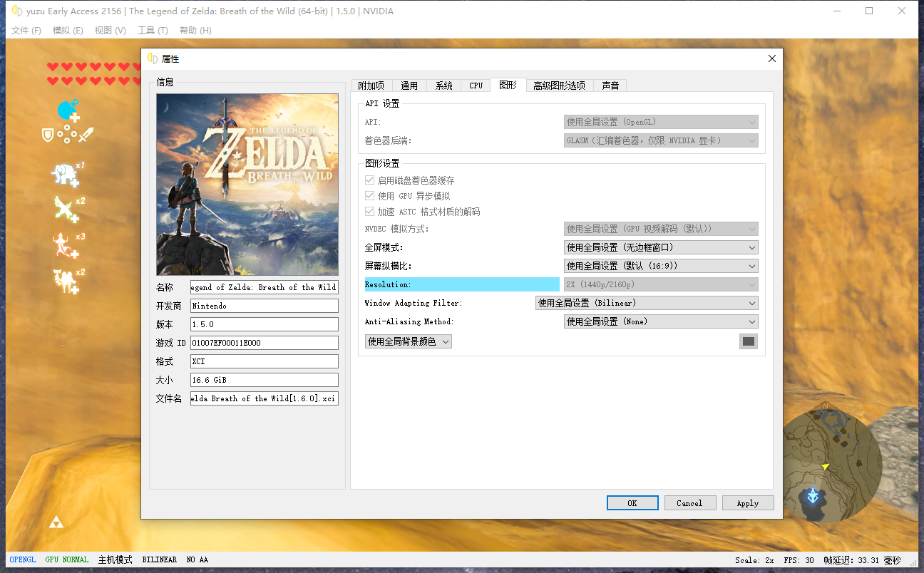The height and width of the screenshot is (573, 924).
Task: Click the Cancel button
Action: pyautogui.click(x=689, y=502)
